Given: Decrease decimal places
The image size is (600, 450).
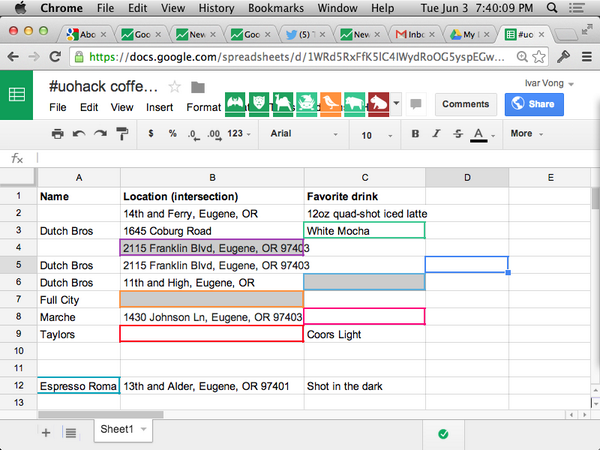Looking at the screenshot, I should [193, 134].
